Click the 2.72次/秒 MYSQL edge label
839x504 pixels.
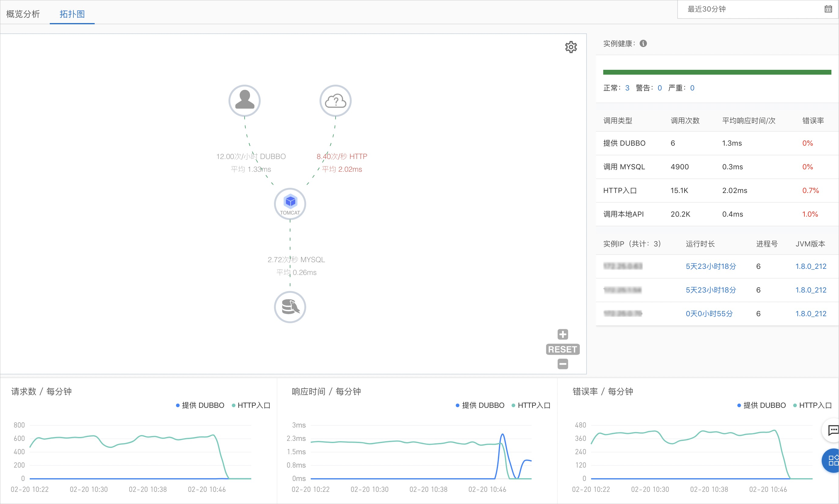point(296,260)
